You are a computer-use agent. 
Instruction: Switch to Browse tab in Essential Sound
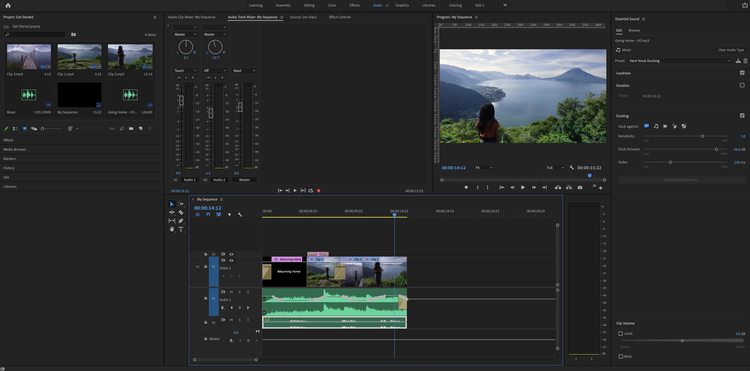634,30
